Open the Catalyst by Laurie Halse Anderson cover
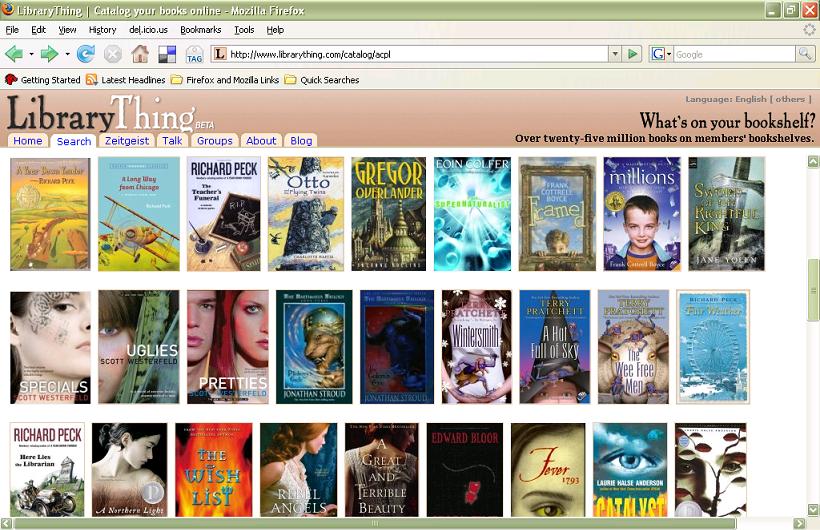 pos(630,470)
